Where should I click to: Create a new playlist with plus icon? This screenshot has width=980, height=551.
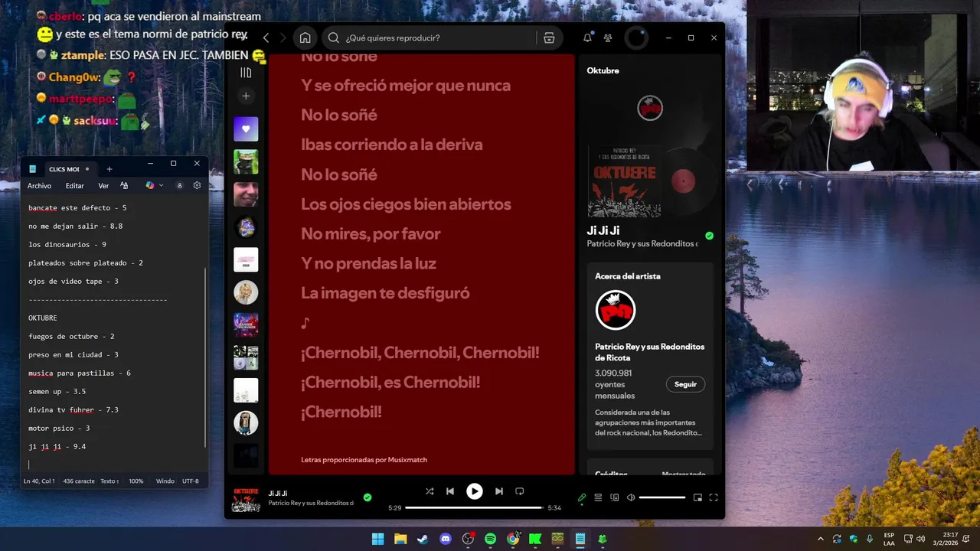(x=246, y=96)
